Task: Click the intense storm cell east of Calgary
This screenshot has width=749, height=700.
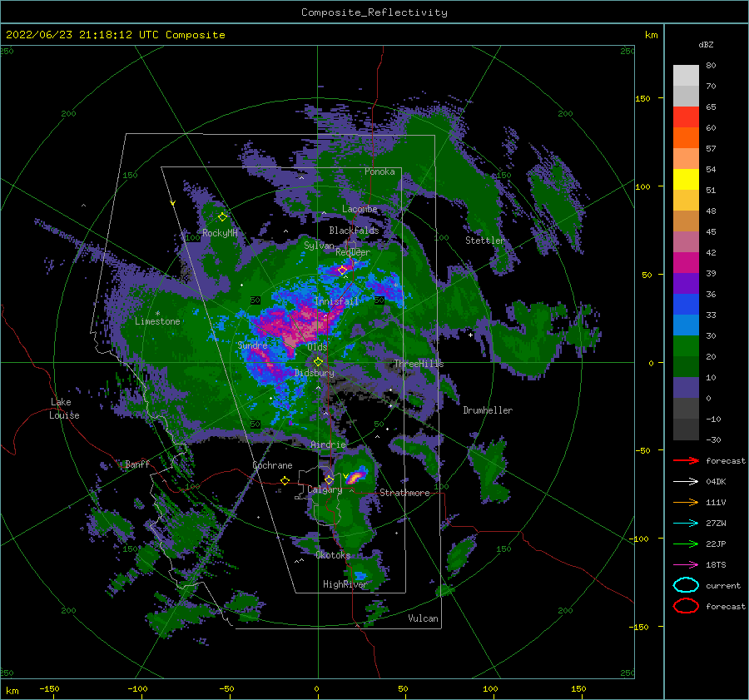Action: [356, 476]
